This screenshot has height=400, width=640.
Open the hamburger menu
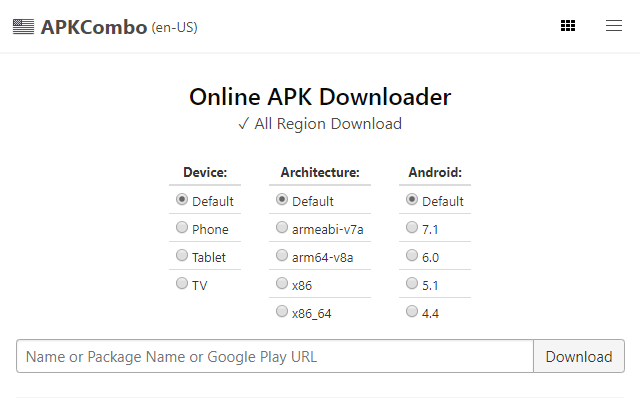tap(613, 26)
